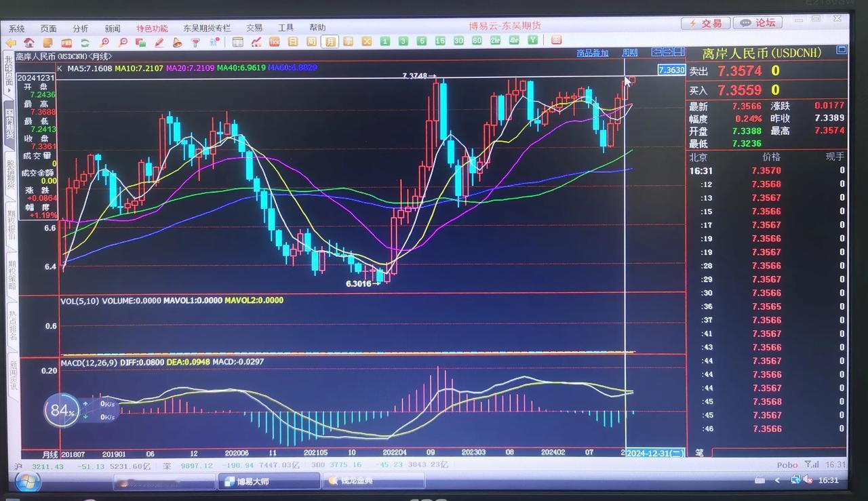Open the 页面 menu

[48, 28]
